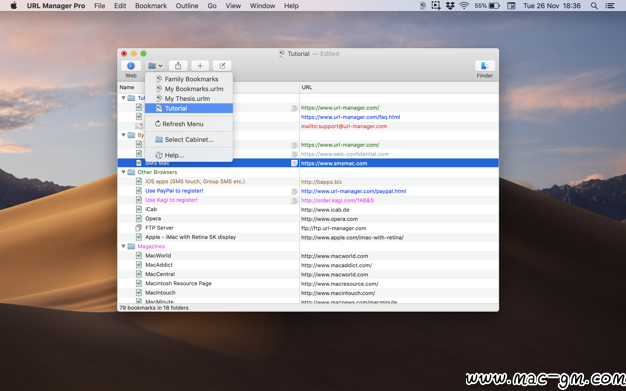The image size is (626, 391).
Task: Click the iOS apps bookmark icon
Action: (139, 181)
